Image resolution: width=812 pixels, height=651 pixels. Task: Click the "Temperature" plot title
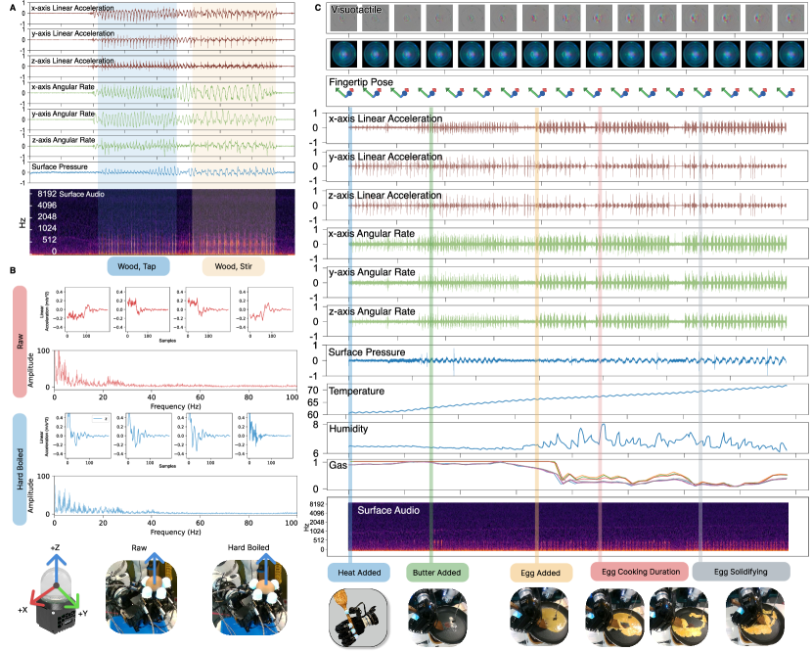pos(356,391)
